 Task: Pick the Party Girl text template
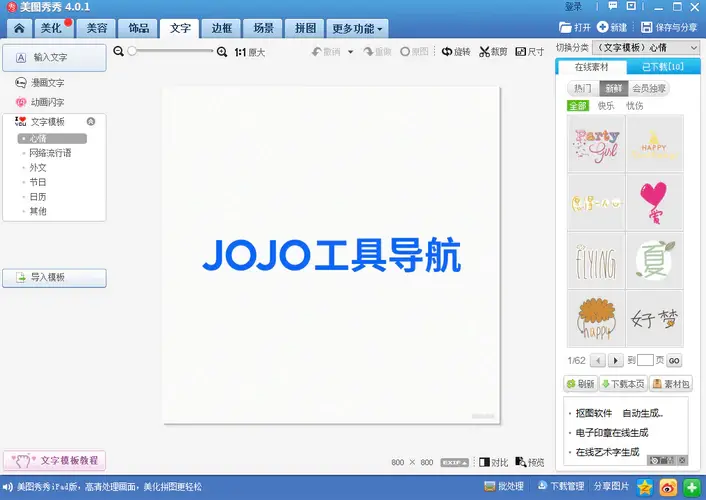(596, 143)
